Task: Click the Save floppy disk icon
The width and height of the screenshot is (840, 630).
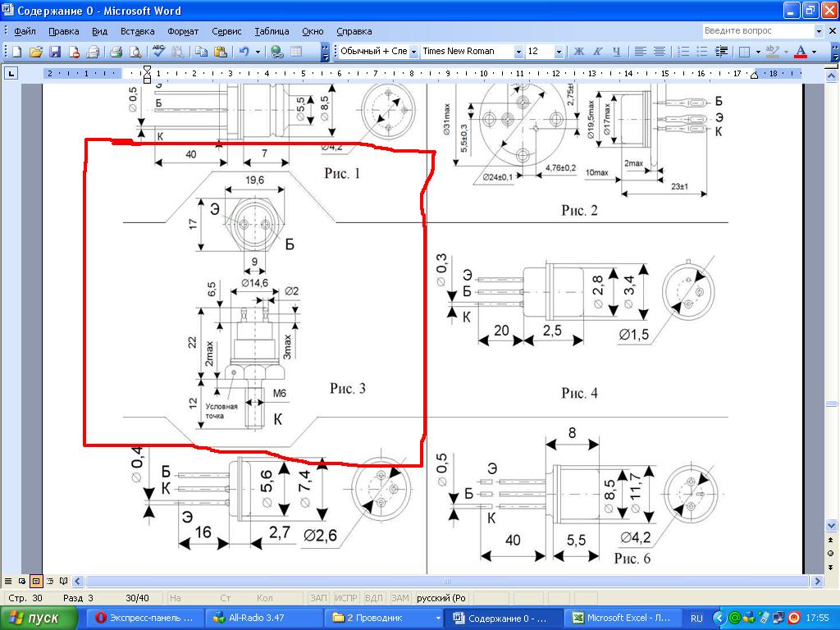Action: [x=55, y=52]
